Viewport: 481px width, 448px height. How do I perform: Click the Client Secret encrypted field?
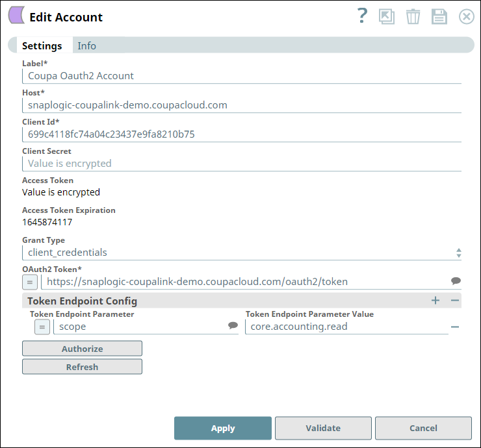(x=242, y=164)
